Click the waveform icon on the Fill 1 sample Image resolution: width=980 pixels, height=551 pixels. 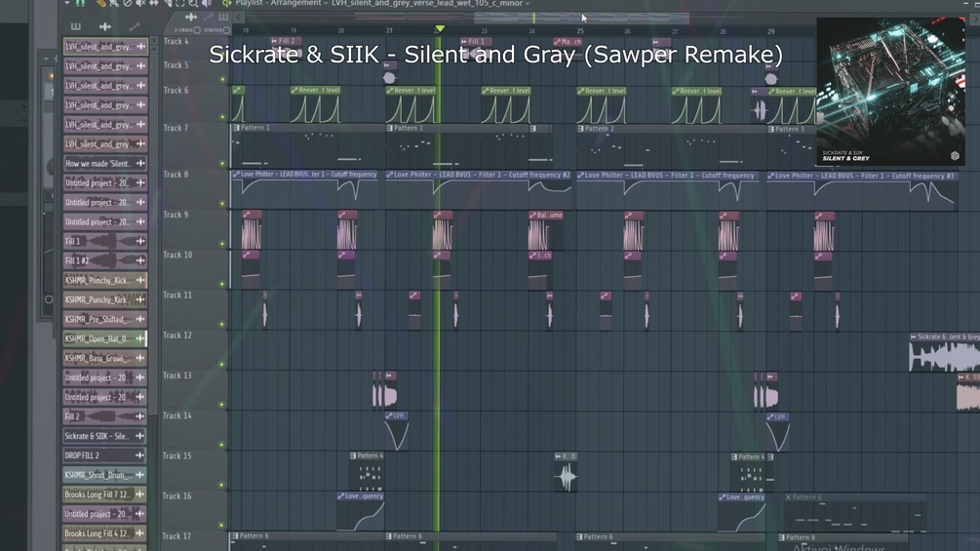[x=140, y=241]
